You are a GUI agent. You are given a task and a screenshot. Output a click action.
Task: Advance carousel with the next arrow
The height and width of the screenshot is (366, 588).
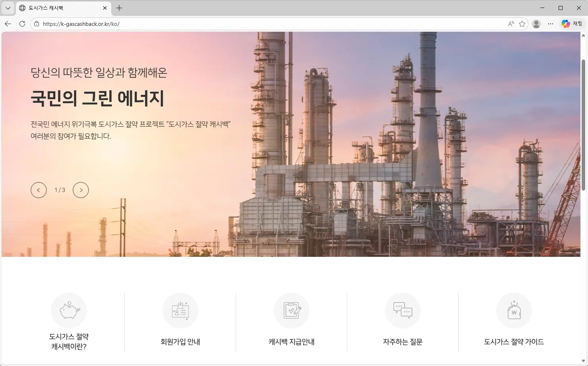coord(81,190)
